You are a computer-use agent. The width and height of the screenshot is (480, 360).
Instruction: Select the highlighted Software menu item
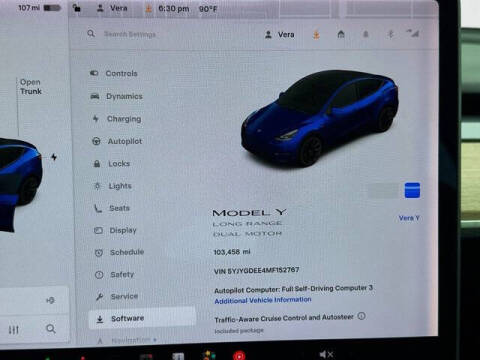(142, 319)
